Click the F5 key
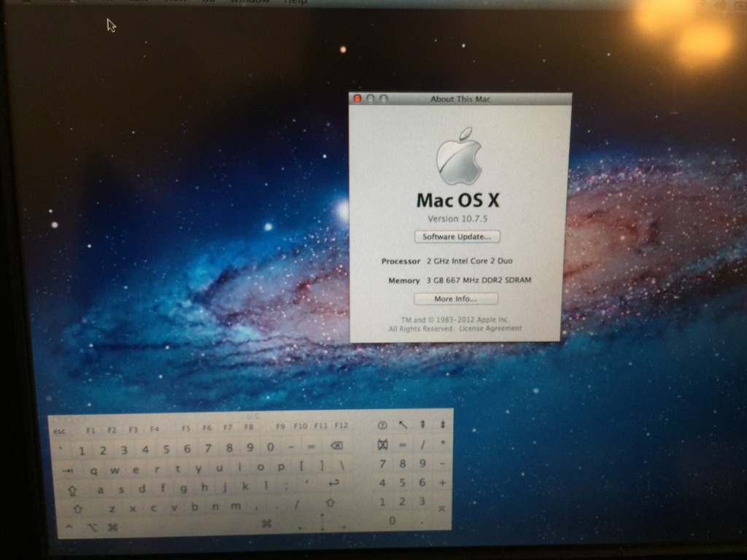This screenshot has height=560, width=747. click(186, 429)
